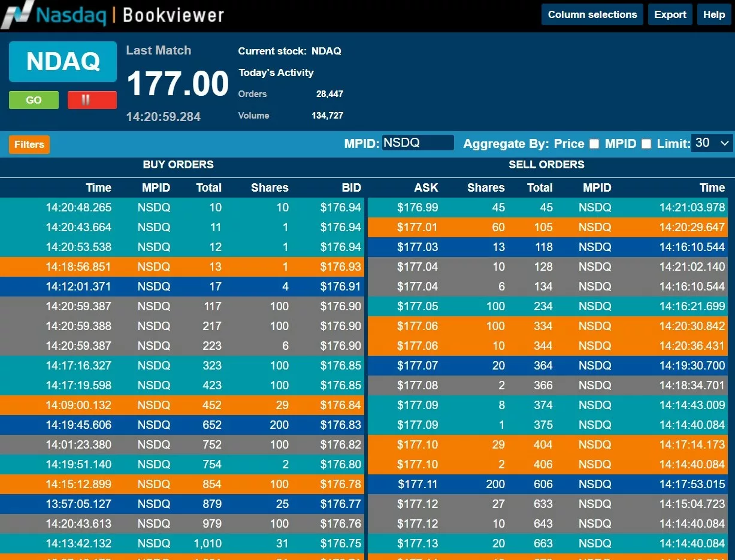The image size is (735, 560).
Task: Enable Aggregate By MPID checkbox
Action: point(646,144)
